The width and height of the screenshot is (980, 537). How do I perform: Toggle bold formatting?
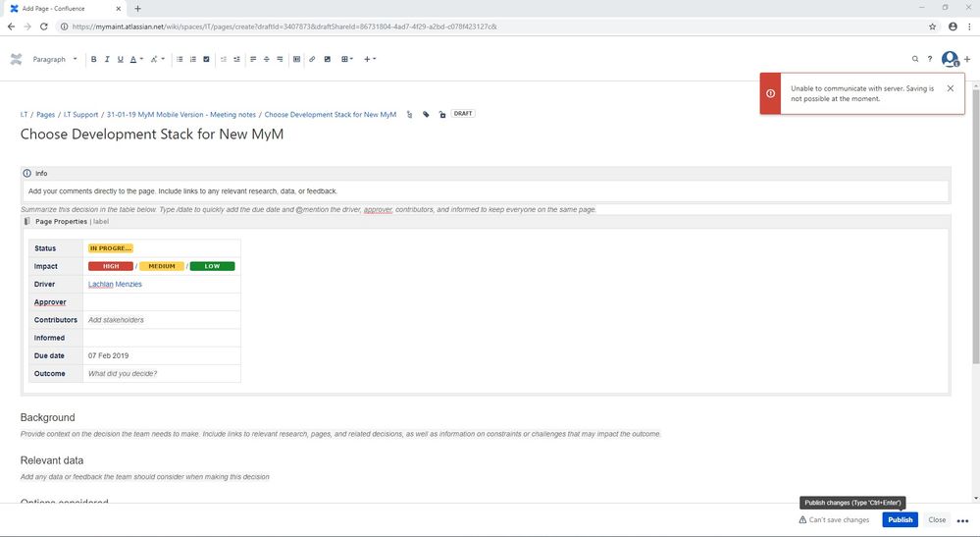point(94,59)
